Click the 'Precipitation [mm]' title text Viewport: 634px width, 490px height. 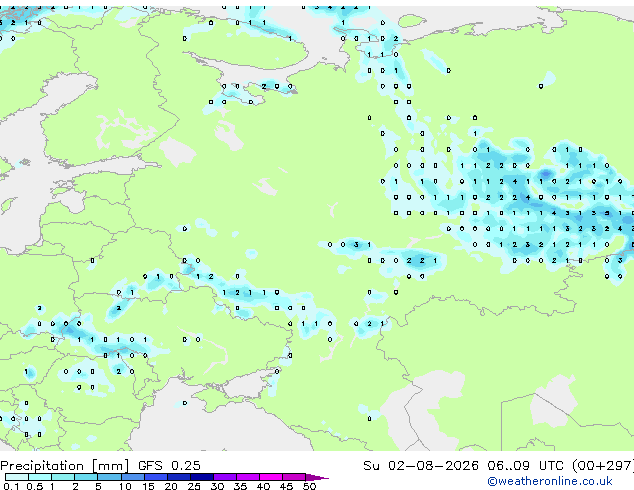65,466
